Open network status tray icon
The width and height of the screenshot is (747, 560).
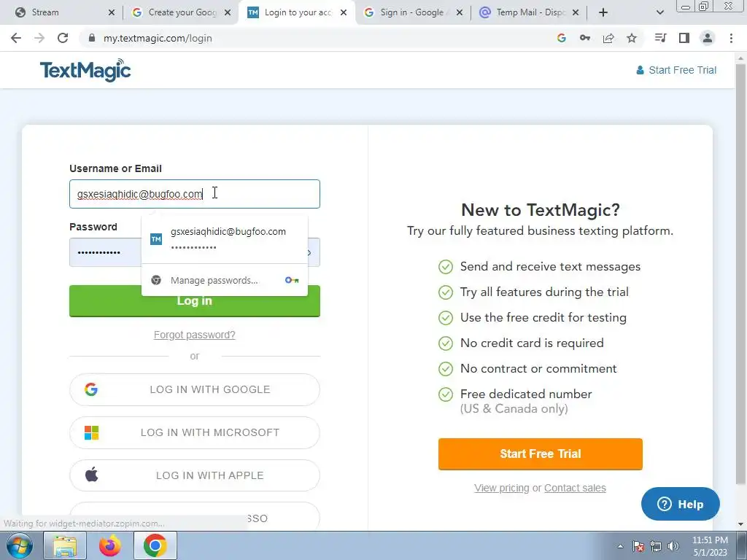(656, 546)
